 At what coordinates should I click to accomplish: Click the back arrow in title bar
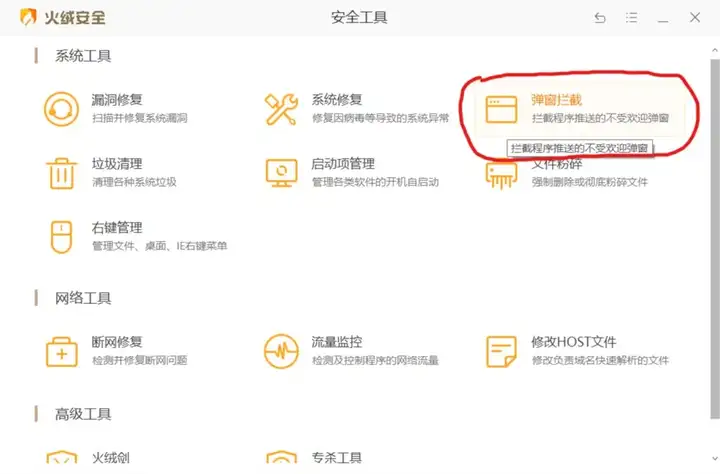point(600,18)
